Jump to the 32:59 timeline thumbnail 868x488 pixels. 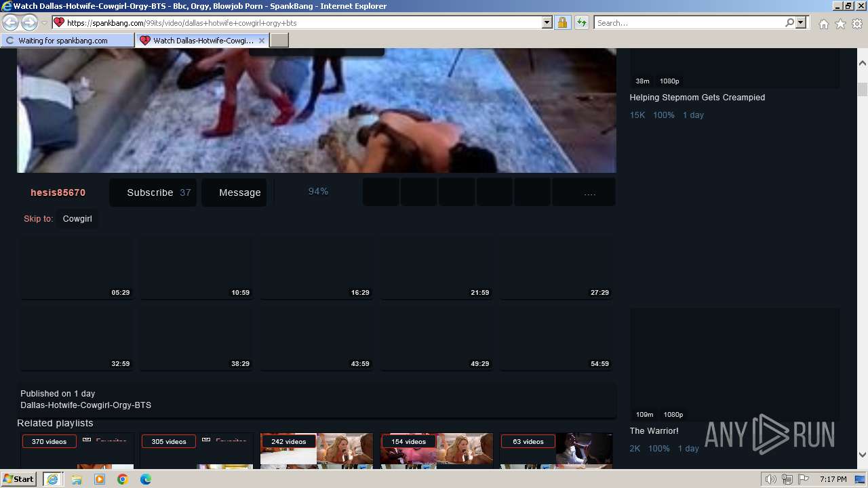[77, 338]
